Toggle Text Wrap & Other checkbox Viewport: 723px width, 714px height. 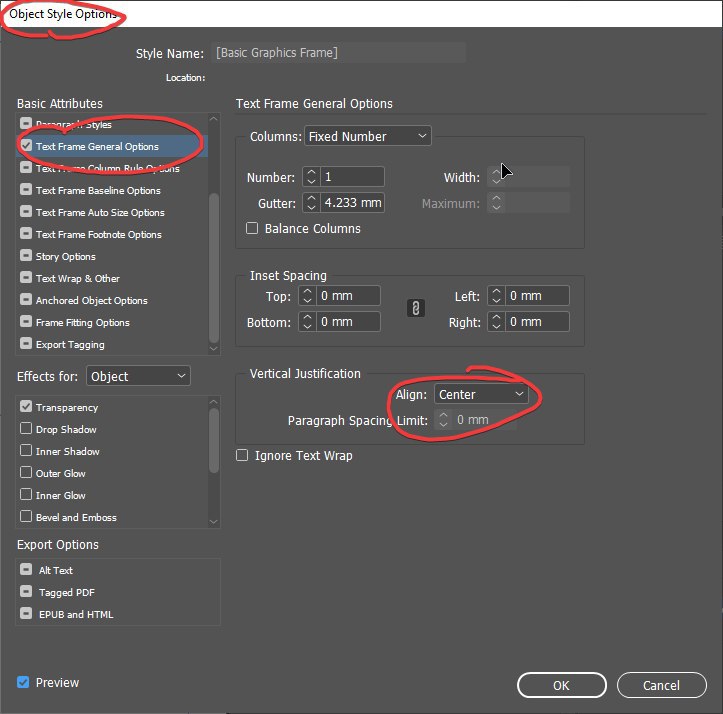click(26, 278)
